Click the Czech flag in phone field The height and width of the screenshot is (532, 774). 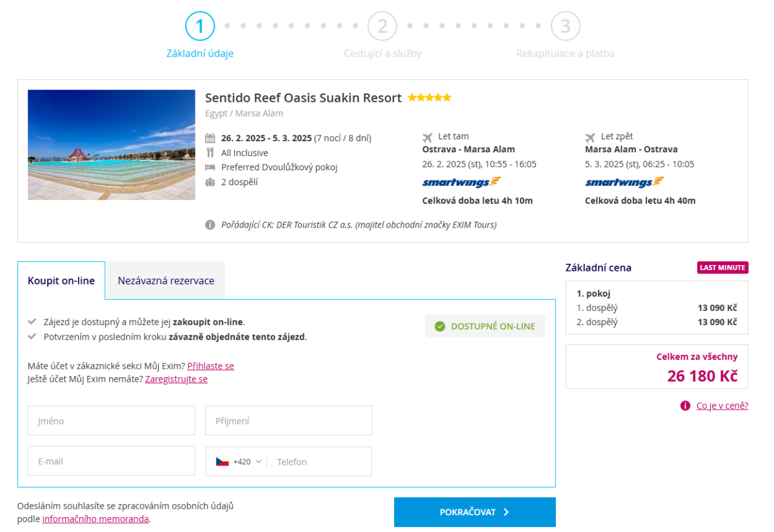click(223, 462)
